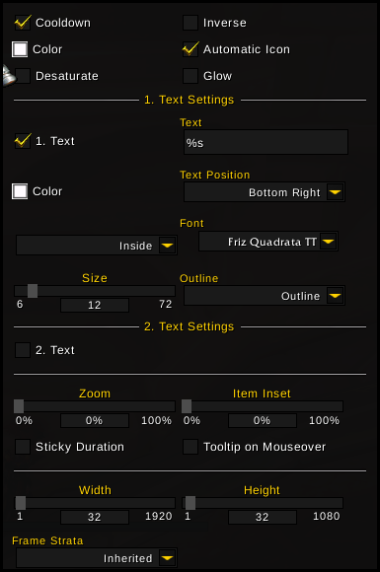Open the Font Friz Quadrata TT dropdown
The height and width of the screenshot is (572, 380).
328,241
